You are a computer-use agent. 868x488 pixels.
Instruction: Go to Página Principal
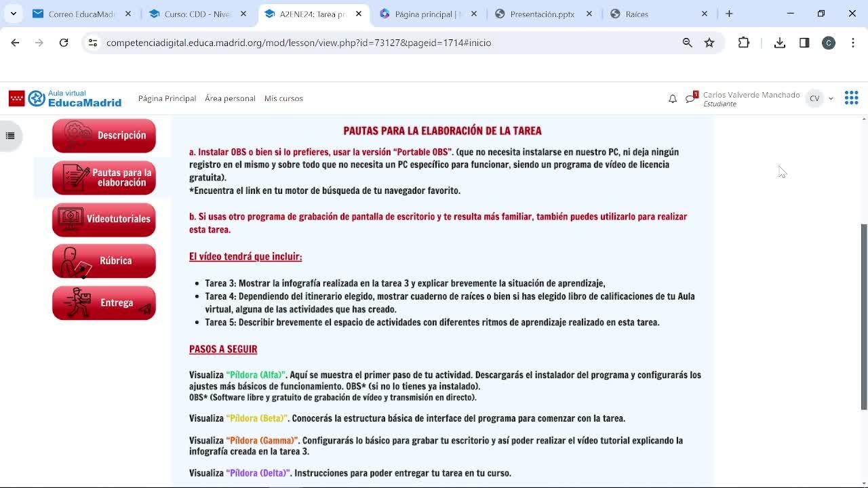167,98
